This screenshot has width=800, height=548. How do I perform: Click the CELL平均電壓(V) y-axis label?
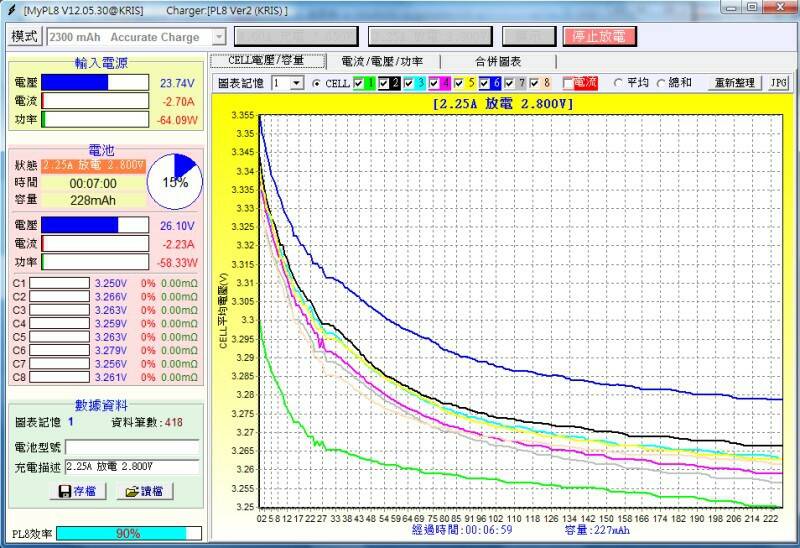point(223,311)
